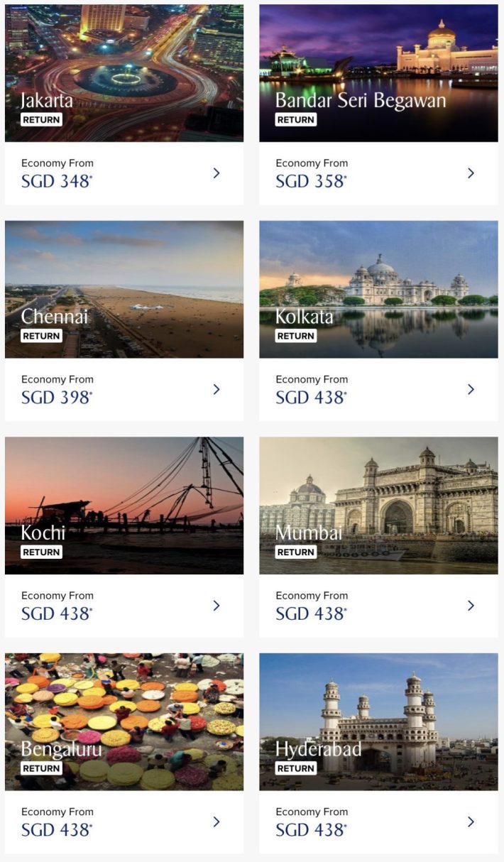This screenshot has height=862, width=504.
Task: Select the Hyderabad fare chevron arrow
Action: [471, 822]
